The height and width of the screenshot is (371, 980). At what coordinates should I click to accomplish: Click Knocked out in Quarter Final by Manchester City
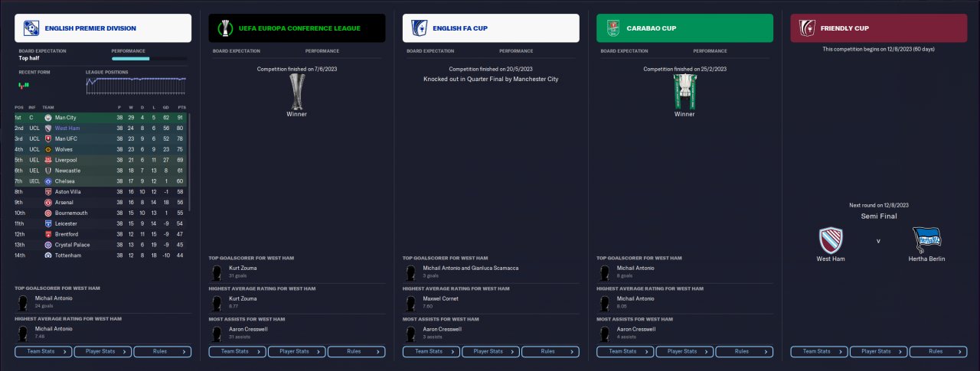[491, 79]
